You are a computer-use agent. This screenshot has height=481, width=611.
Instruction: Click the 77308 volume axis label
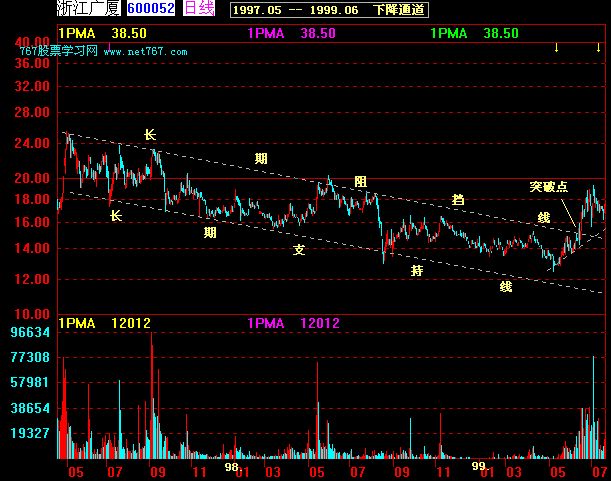click(30, 357)
